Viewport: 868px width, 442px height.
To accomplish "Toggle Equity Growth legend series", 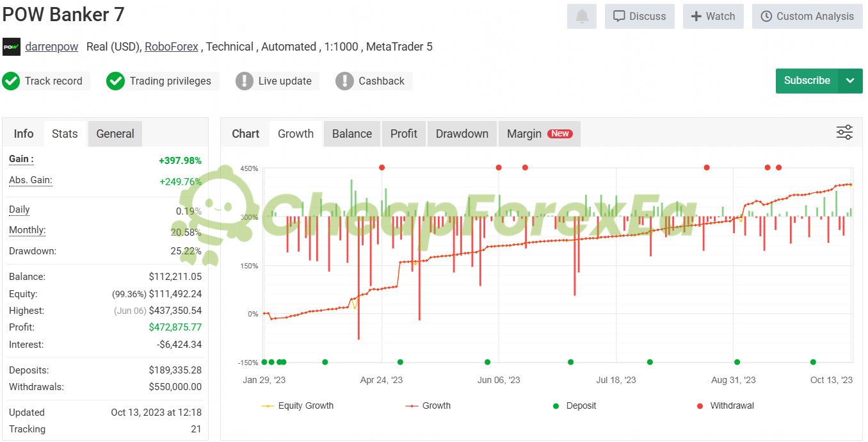I will click(x=298, y=405).
